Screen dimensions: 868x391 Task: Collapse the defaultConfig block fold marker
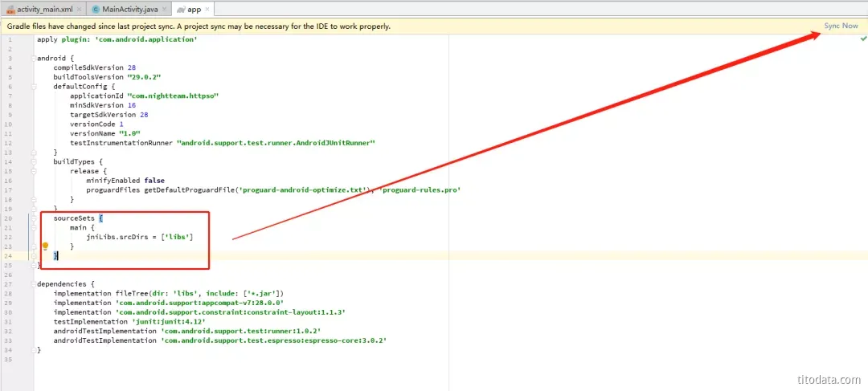(35, 86)
